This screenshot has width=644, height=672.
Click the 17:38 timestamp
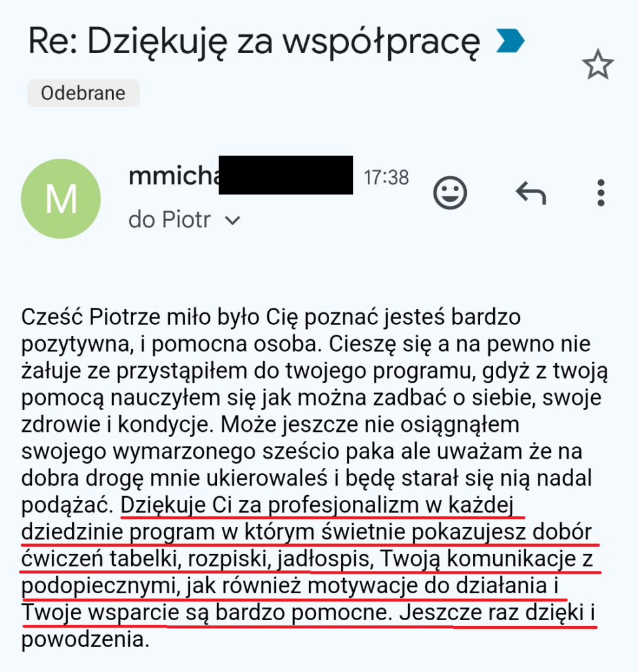386,177
